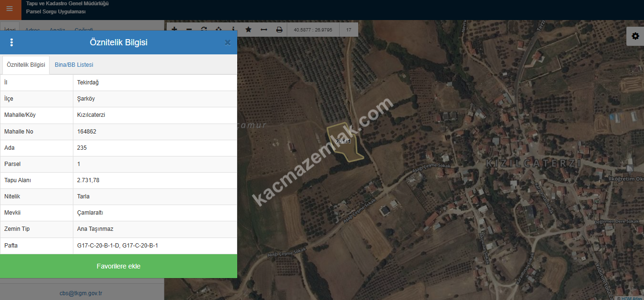Close the Öznitelik Bilgisi panel

click(x=228, y=42)
